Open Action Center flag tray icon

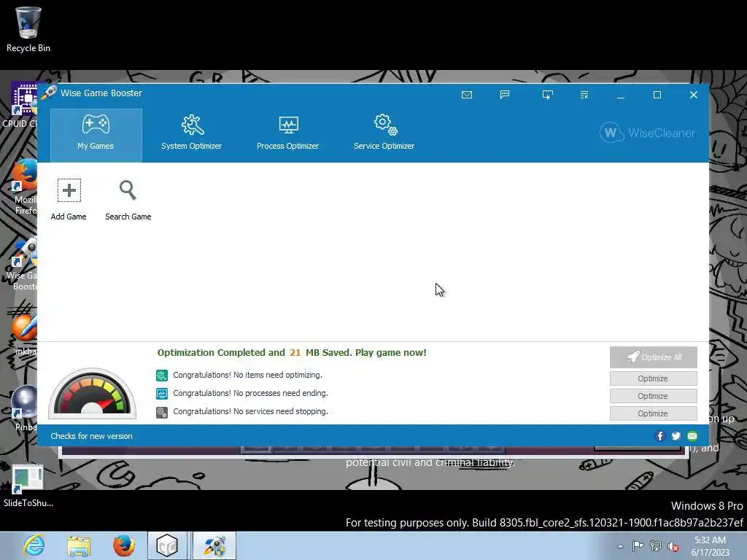coord(638,546)
